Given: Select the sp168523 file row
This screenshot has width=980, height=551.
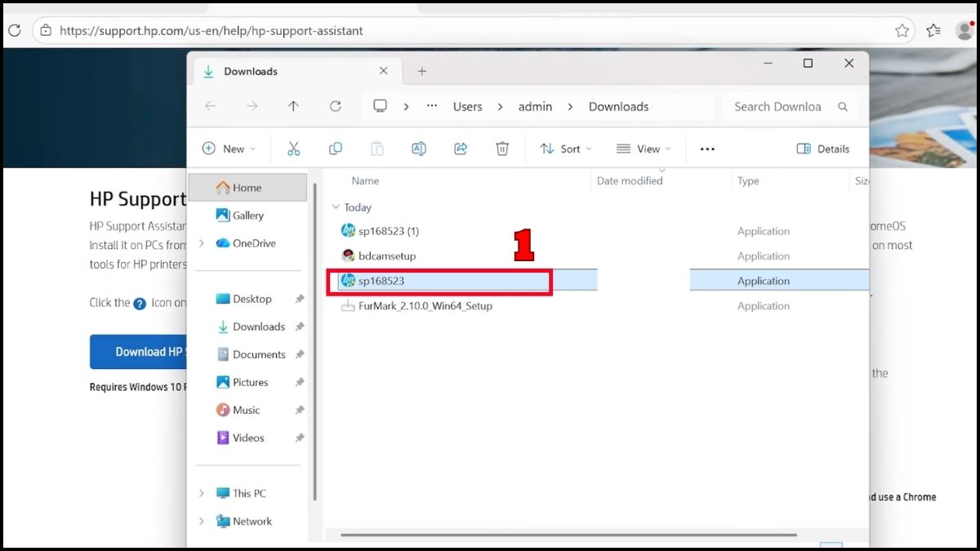Looking at the screenshot, I should pos(598,281).
